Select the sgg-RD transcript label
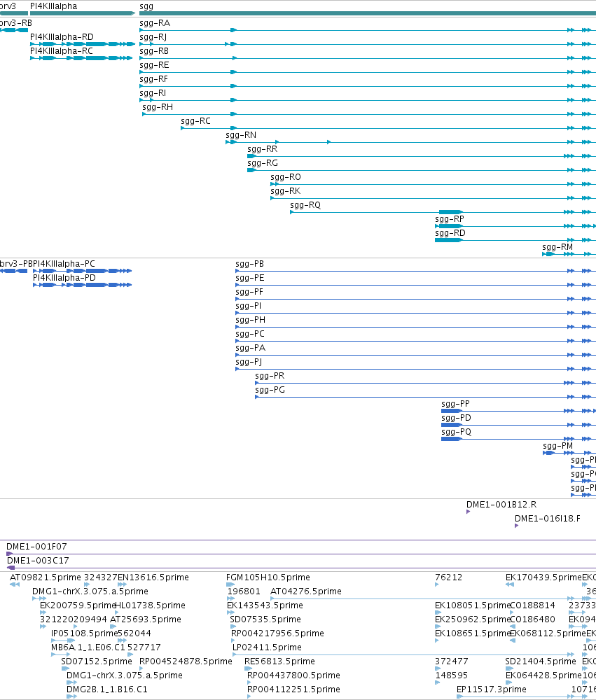This screenshot has width=596, height=700. 450,233
